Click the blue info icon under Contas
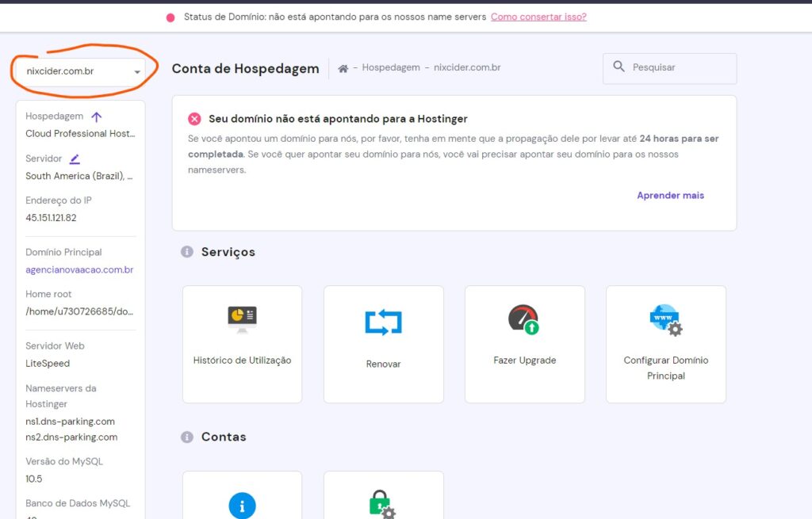The width and height of the screenshot is (812, 519). 242,506
